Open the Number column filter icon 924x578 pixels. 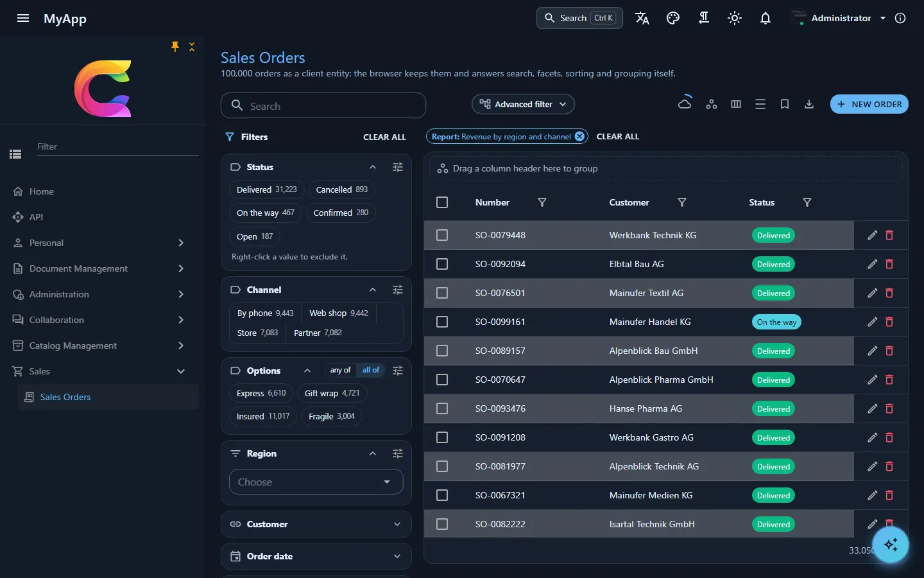click(x=542, y=202)
